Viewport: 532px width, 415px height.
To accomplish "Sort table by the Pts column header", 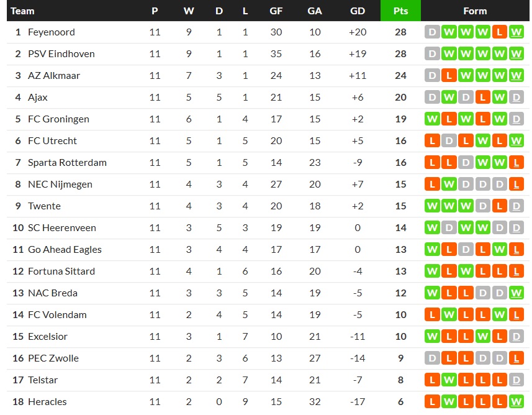I will click(400, 11).
